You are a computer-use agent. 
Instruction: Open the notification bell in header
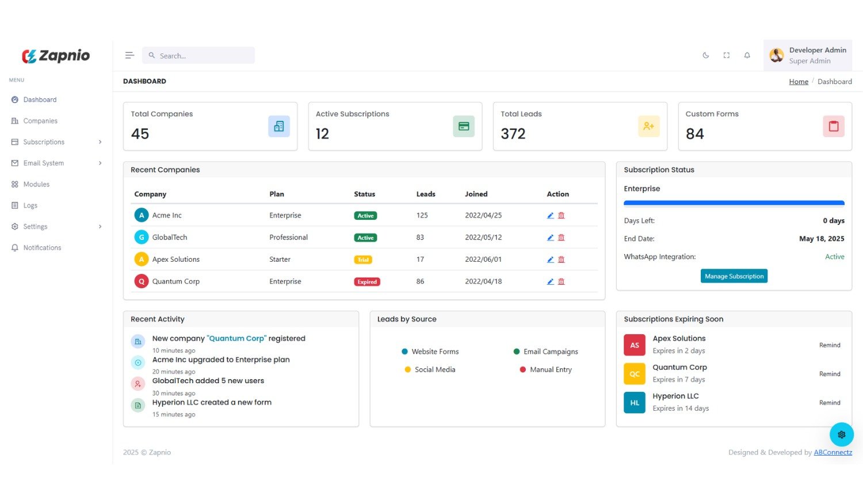(x=747, y=55)
